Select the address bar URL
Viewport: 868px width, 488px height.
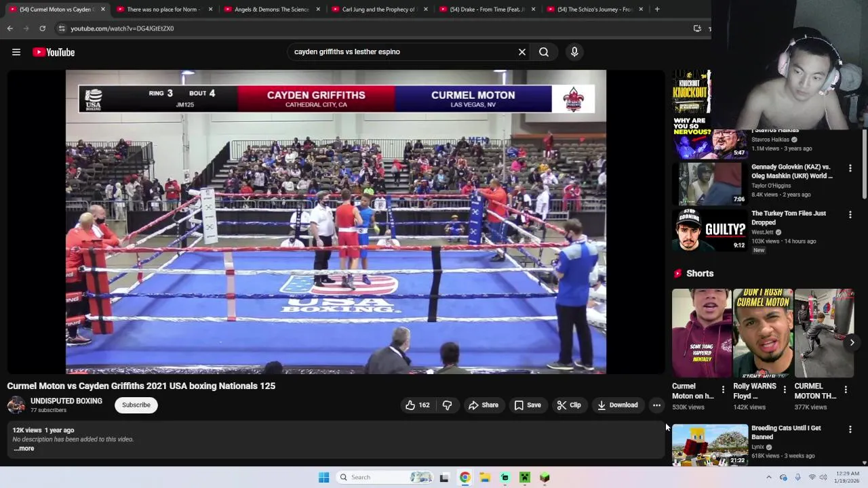(x=122, y=28)
